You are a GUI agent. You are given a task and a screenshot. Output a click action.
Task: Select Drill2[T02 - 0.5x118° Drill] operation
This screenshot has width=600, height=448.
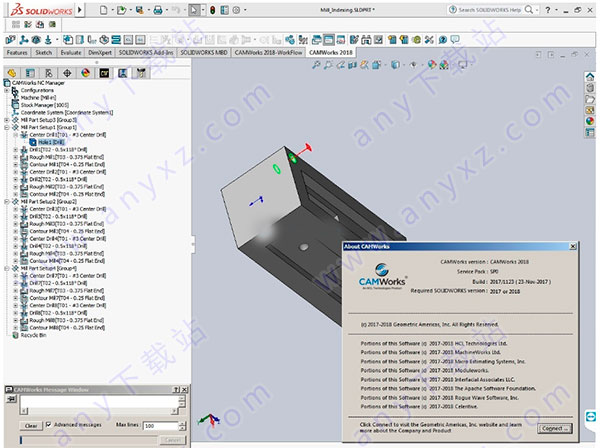[58, 179]
